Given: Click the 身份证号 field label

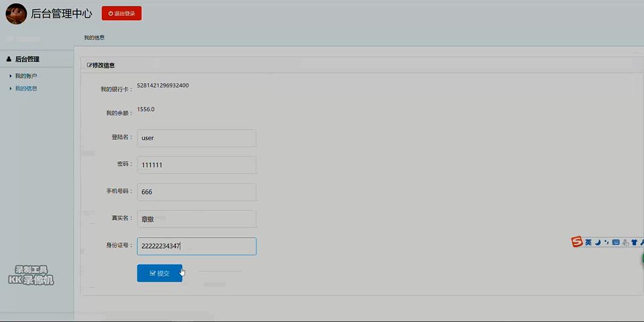Looking at the screenshot, I should 119,245.
